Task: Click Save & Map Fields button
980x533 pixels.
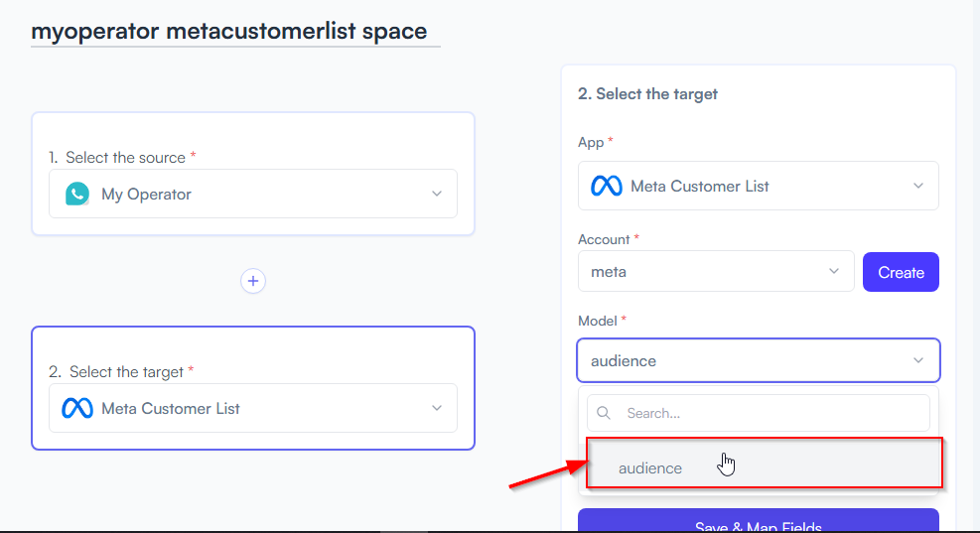Action: click(x=759, y=521)
